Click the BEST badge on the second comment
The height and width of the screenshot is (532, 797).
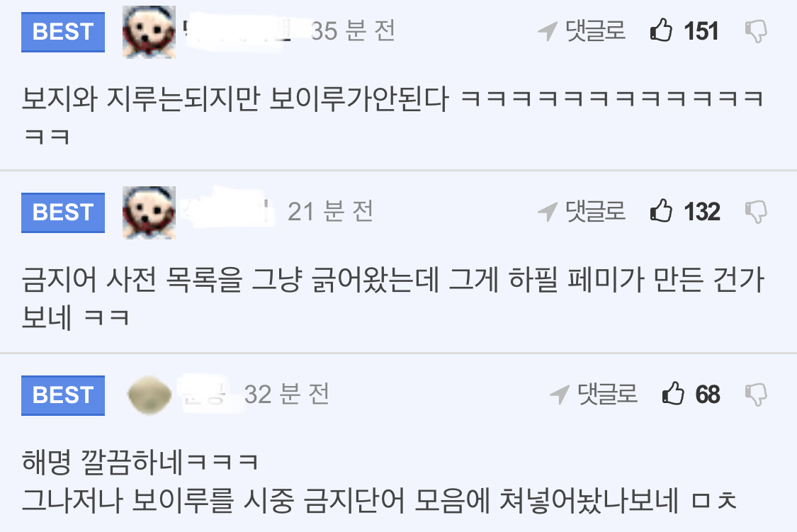63,213
